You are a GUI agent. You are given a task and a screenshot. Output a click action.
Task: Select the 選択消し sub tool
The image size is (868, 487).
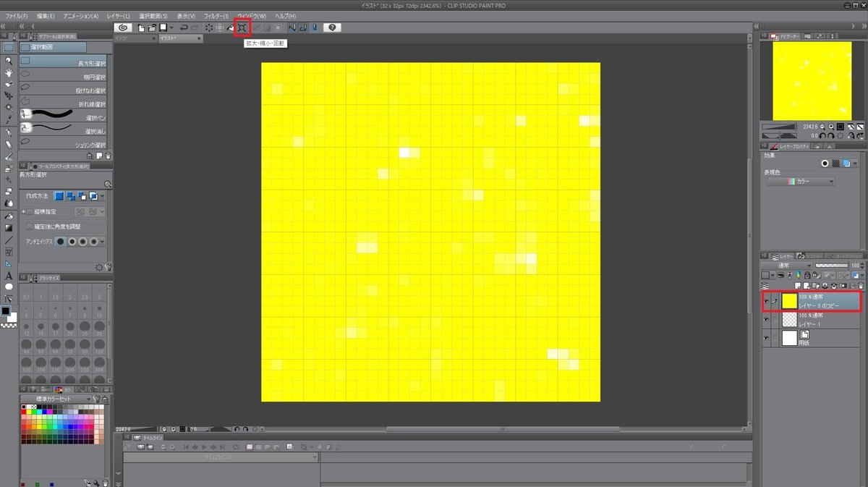click(64, 130)
